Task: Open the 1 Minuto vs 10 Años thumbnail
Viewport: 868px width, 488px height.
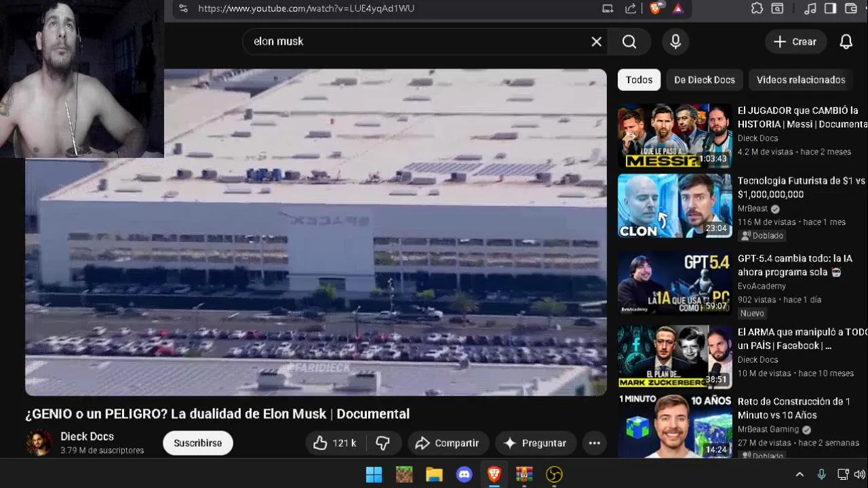Action: (675, 427)
